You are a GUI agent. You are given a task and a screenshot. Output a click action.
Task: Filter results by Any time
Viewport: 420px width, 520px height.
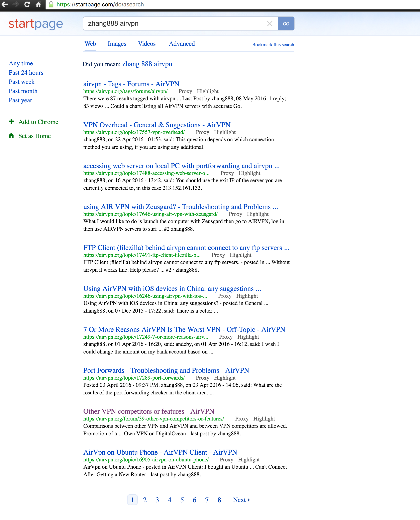(21, 63)
